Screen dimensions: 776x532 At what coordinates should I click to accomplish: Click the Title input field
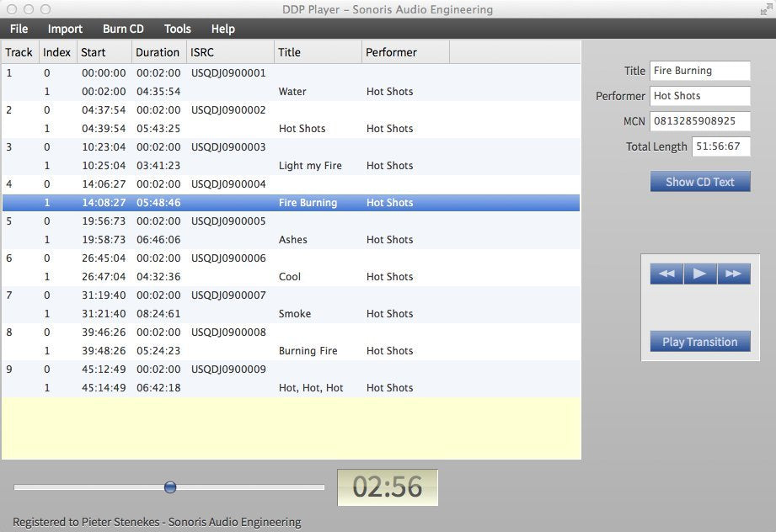(699, 71)
